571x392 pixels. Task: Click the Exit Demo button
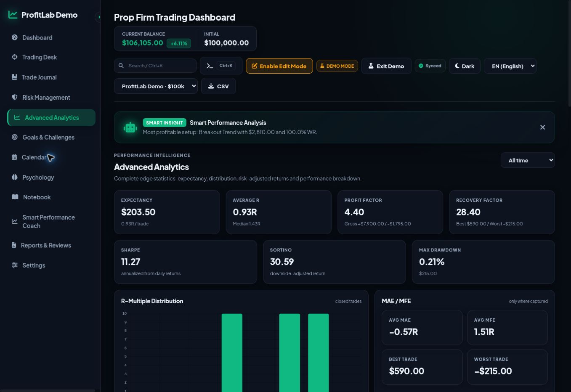(386, 66)
